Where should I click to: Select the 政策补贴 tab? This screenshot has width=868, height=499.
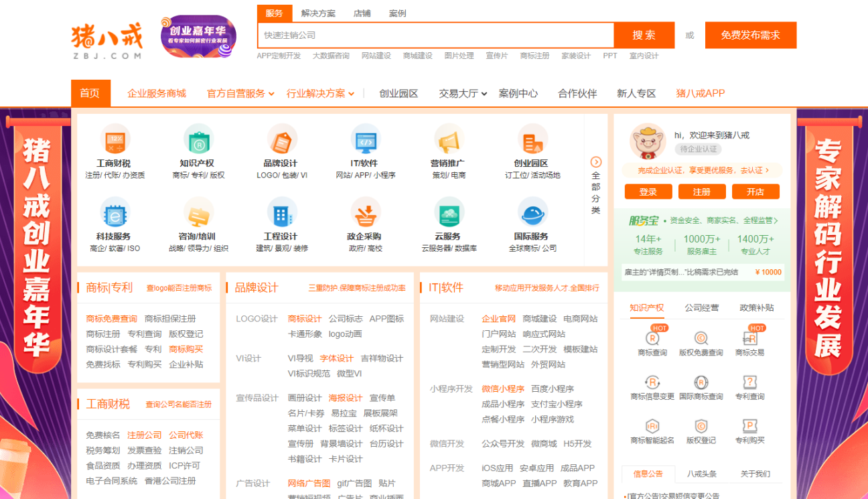(757, 307)
